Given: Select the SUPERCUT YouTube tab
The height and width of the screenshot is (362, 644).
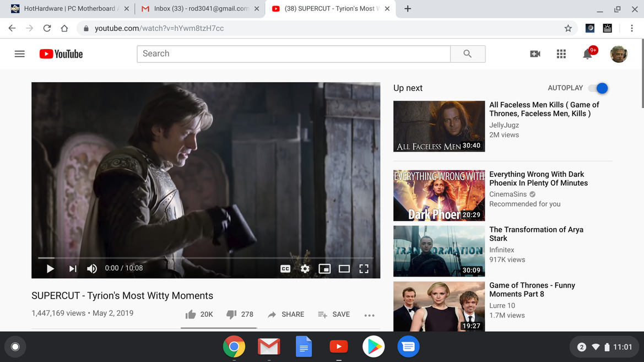Looking at the screenshot, I should click(331, 9).
